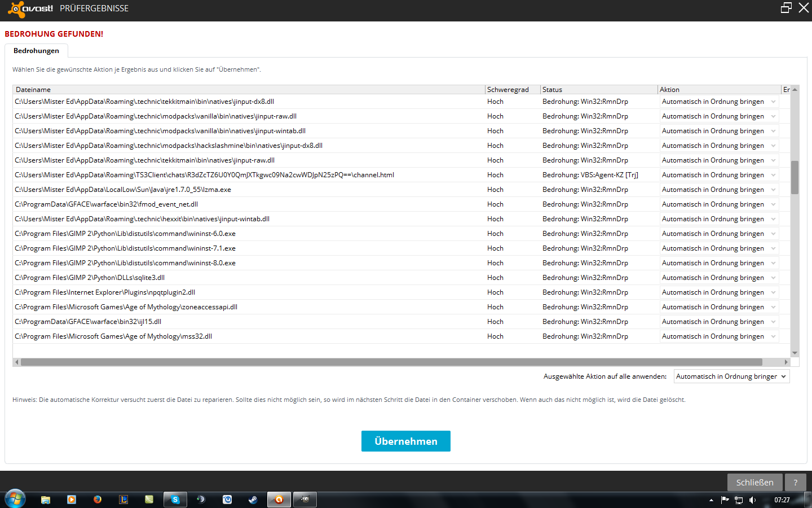Open the dark round taskbar app after Skype
The width and height of the screenshot is (812, 508).
(x=201, y=500)
